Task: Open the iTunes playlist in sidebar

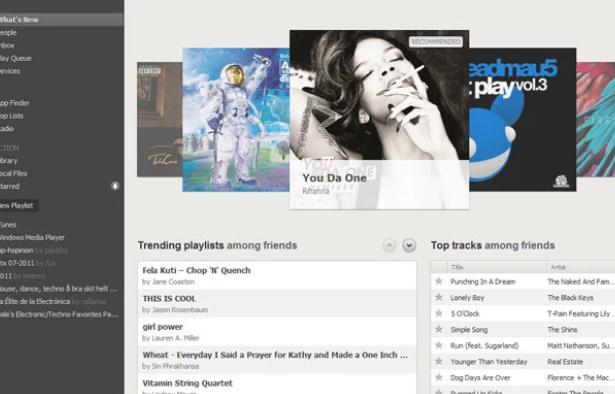Action: click(8, 225)
